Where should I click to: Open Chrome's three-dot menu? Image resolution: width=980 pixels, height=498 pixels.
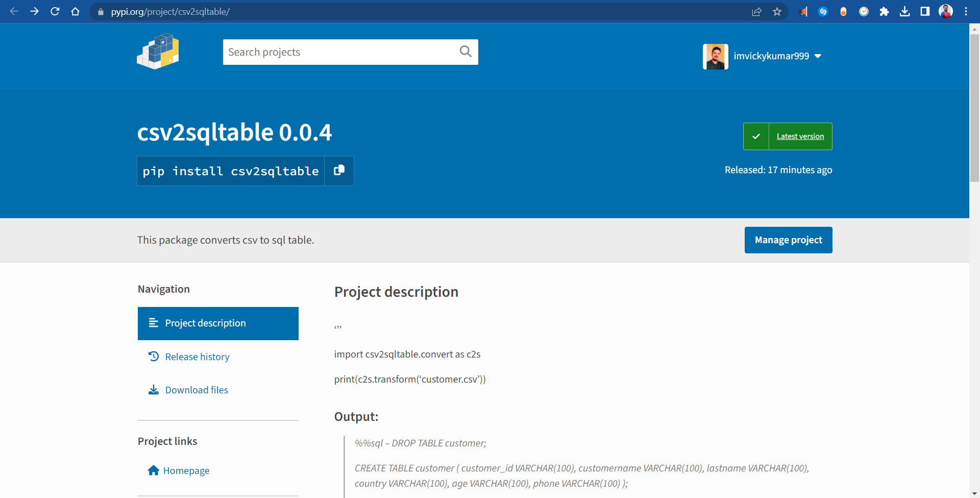pyautogui.click(x=966, y=11)
